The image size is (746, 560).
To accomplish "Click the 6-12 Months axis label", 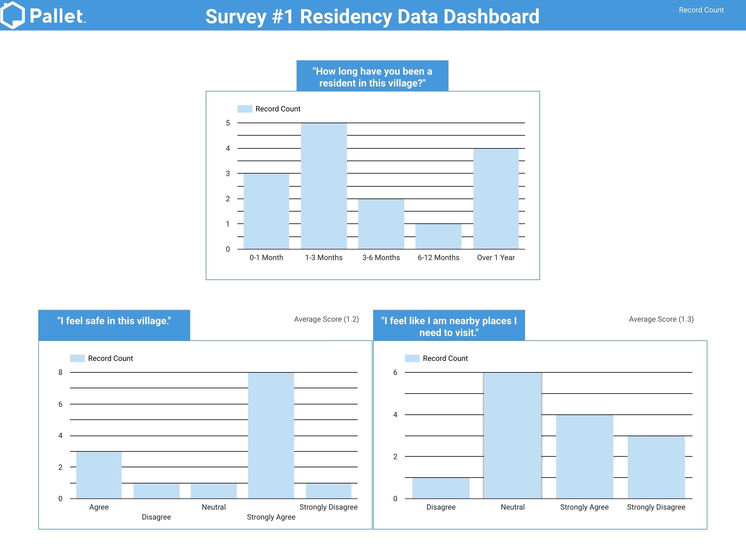I will click(439, 258).
